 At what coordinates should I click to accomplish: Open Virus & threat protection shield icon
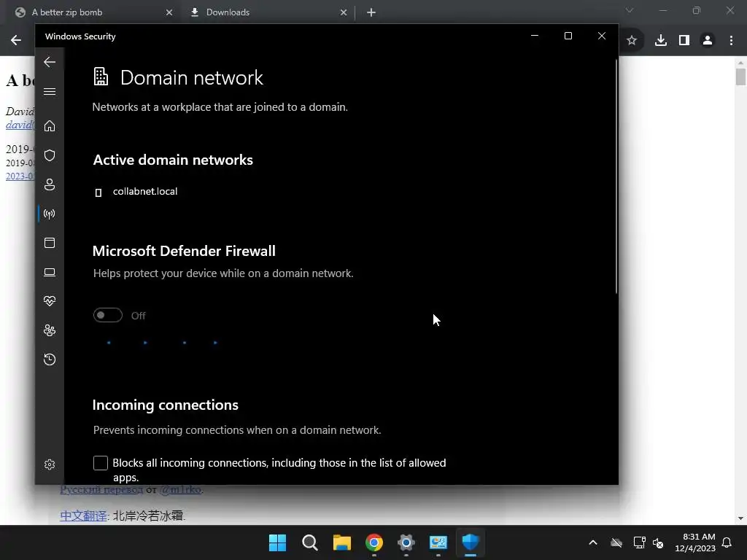(50, 155)
